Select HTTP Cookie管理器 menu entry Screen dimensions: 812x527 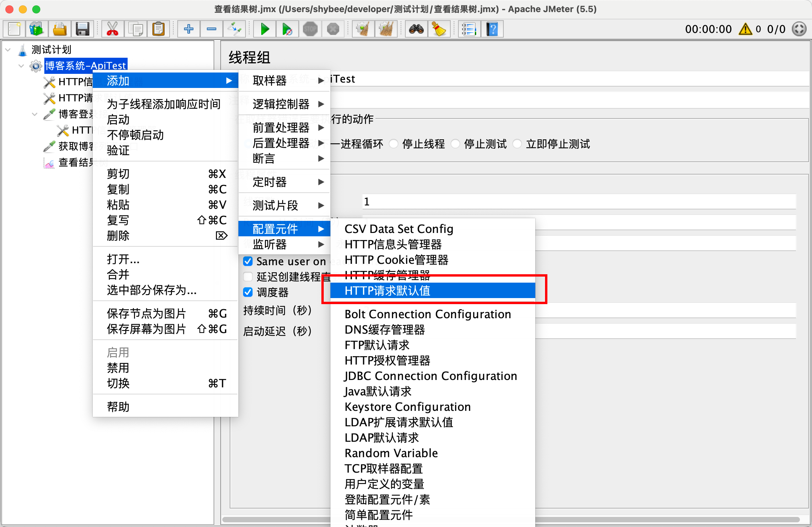pyautogui.click(x=433, y=260)
